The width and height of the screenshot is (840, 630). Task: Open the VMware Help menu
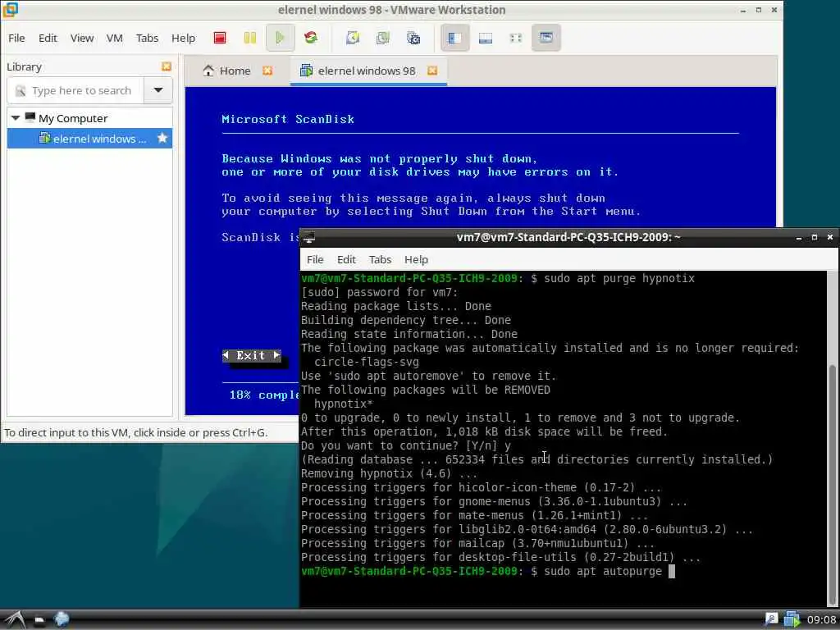tap(183, 38)
